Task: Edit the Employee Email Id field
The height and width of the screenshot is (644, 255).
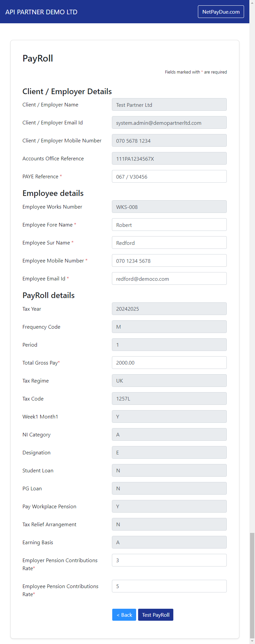Action: (169, 278)
